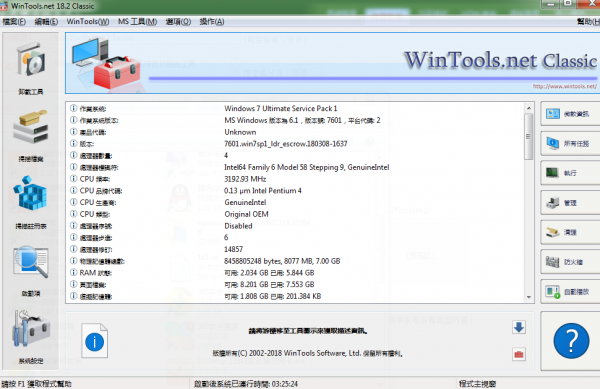Click uptime '03:25:24' in status bar

click(284, 384)
